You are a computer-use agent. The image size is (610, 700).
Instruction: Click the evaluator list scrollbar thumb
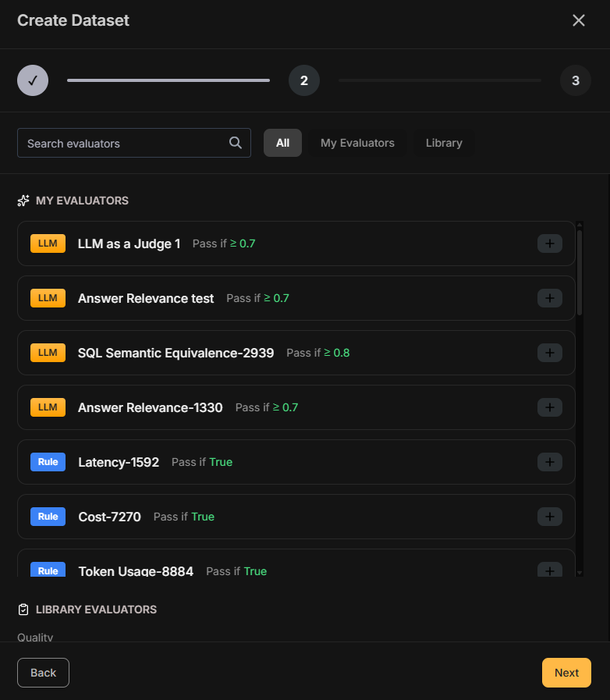pos(580,273)
